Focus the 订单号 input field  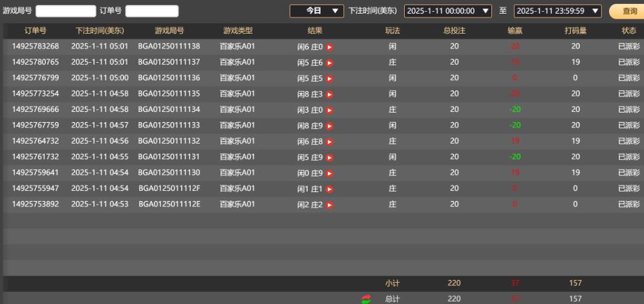152,11
